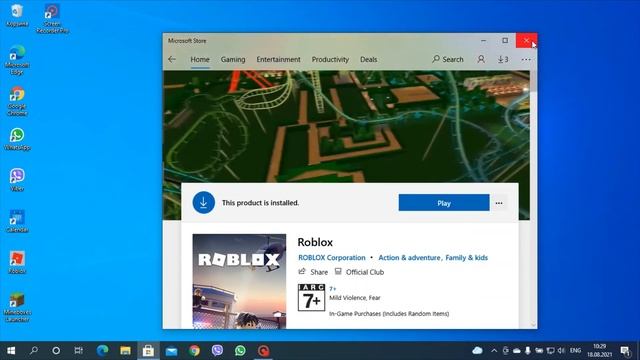This screenshot has height=360, width=640.
Task: Open volume control in system tray
Action: tap(561, 351)
